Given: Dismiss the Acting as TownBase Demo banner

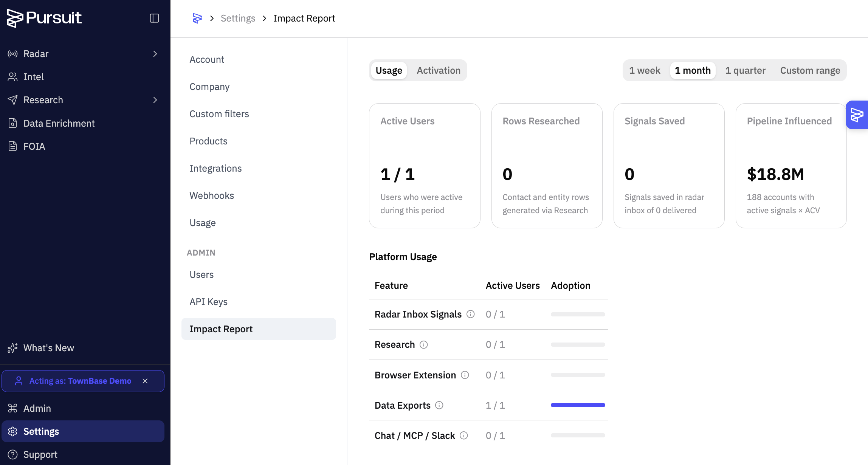Looking at the screenshot, I should (145, 381).
